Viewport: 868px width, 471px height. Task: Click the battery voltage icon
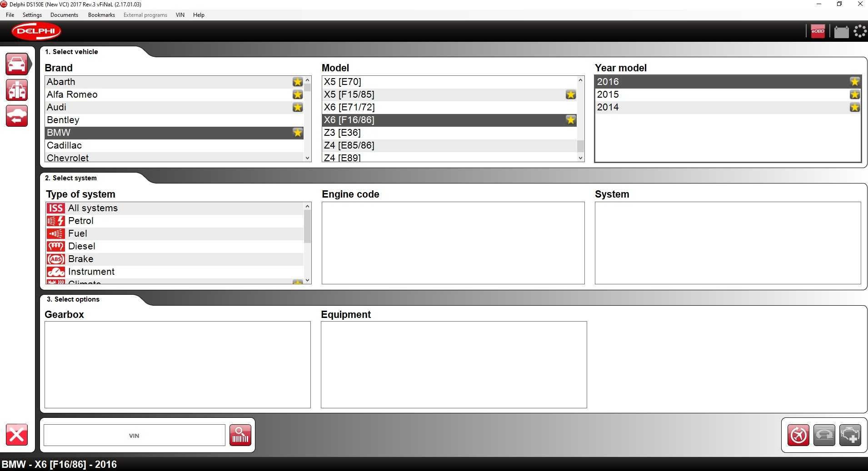841,32
